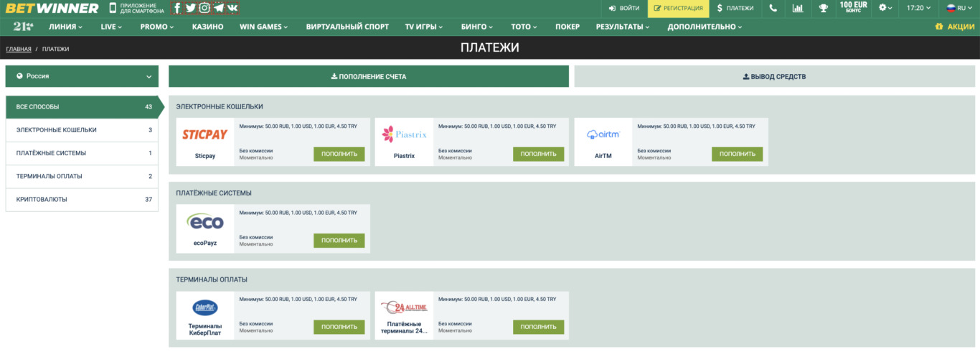Click РЕГИСТРАЦИЯ button
This screenshot has height=352, width=980.
[678, 9]
